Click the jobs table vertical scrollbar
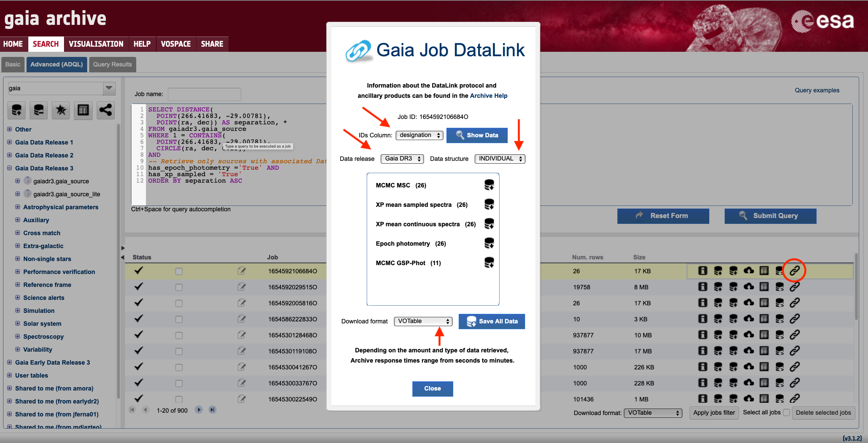 click(x=856, y=286)
